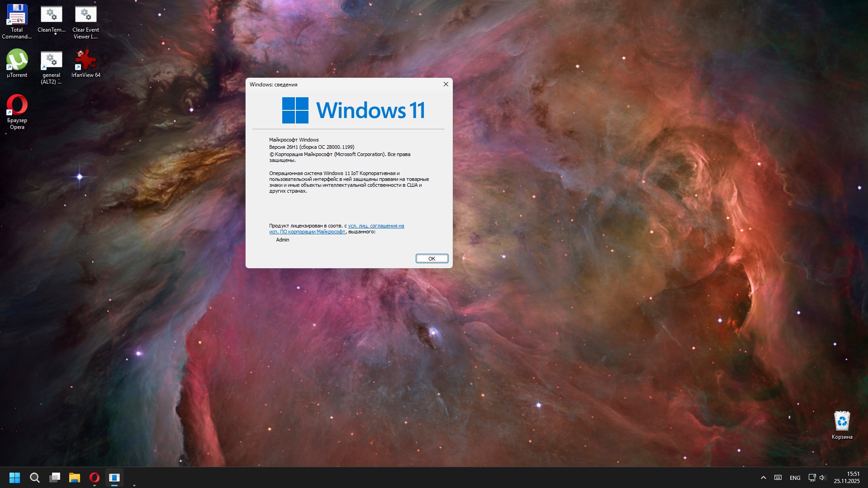Open File Explorer from the taskbar
Screen dimensions: 868x488
pyautogui.click(x=75, y=478)
